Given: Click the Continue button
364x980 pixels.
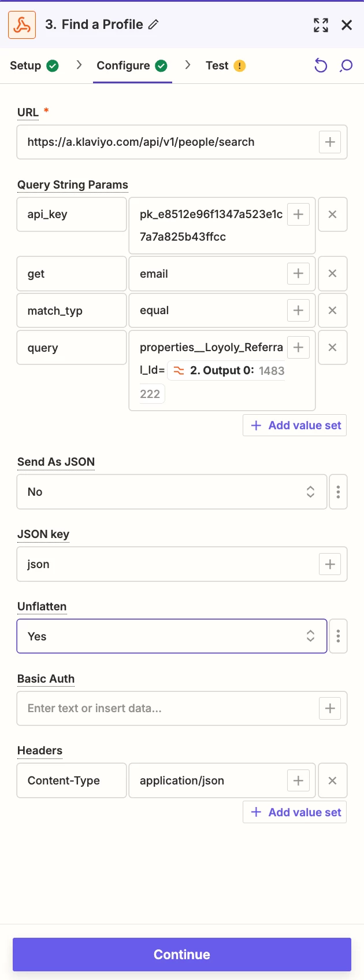Looking at the screenshot, I should [x=182, y=955].
